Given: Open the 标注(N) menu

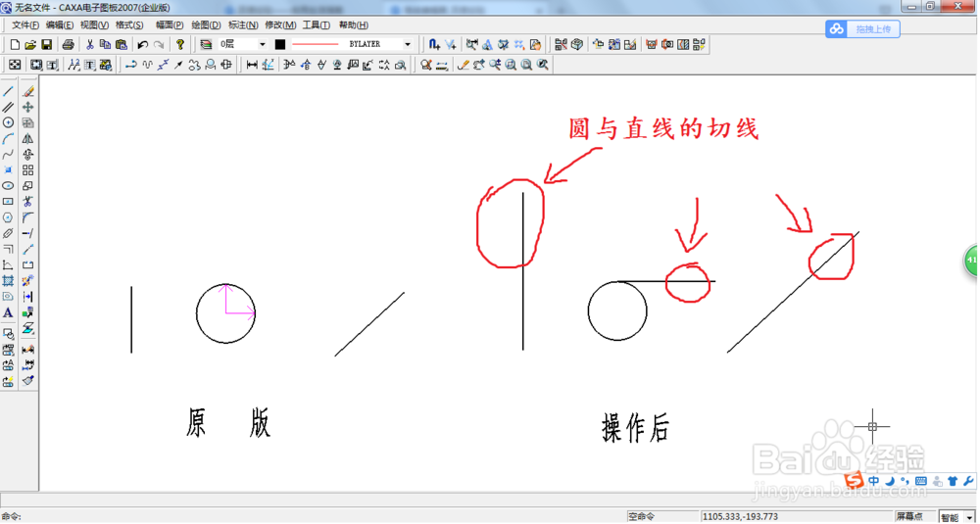Looking at the screenshot, I should (243, 25).
